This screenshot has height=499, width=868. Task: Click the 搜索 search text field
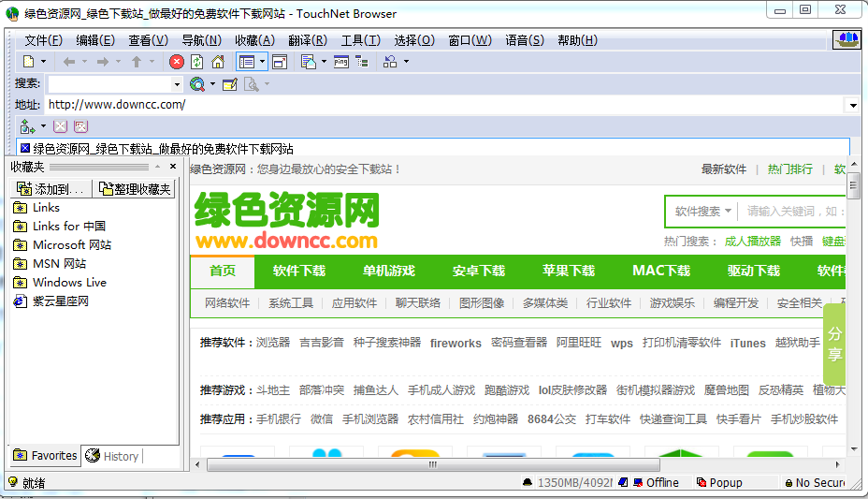tap(109, 84)
